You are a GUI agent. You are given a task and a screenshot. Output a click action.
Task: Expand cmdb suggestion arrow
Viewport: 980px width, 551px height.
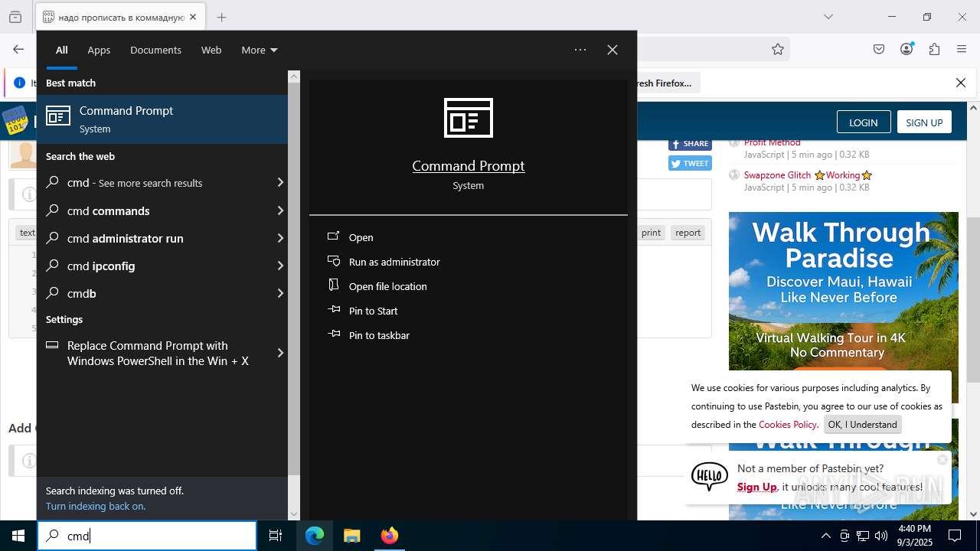click(x=280, y=293)
